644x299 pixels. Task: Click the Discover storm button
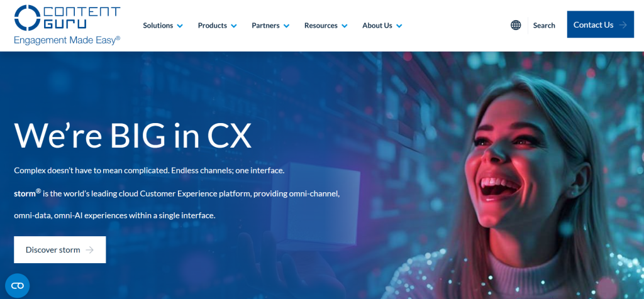(x=60, y=249)
